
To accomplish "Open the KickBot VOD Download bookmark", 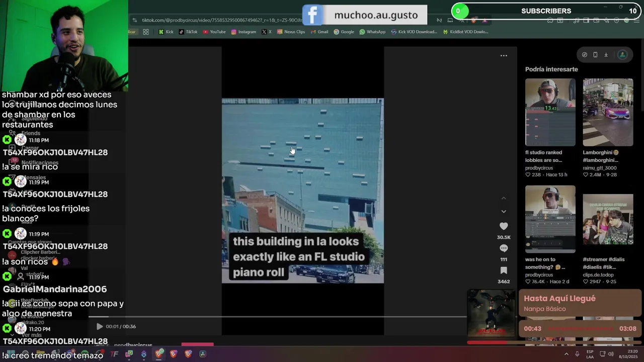I will point(465,32).
